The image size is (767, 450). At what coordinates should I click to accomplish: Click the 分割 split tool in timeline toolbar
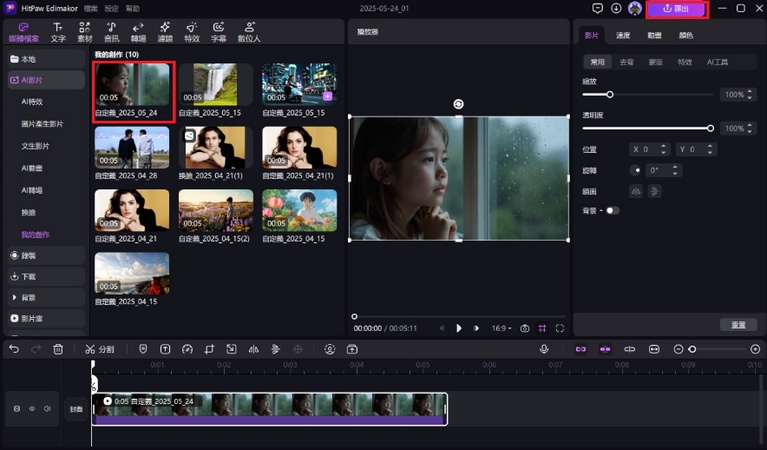tap(99, 349)
